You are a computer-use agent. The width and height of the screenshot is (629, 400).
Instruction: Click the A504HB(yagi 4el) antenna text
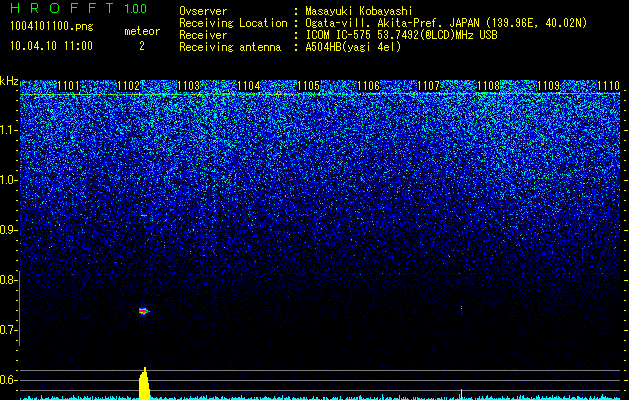coord(353,47)
